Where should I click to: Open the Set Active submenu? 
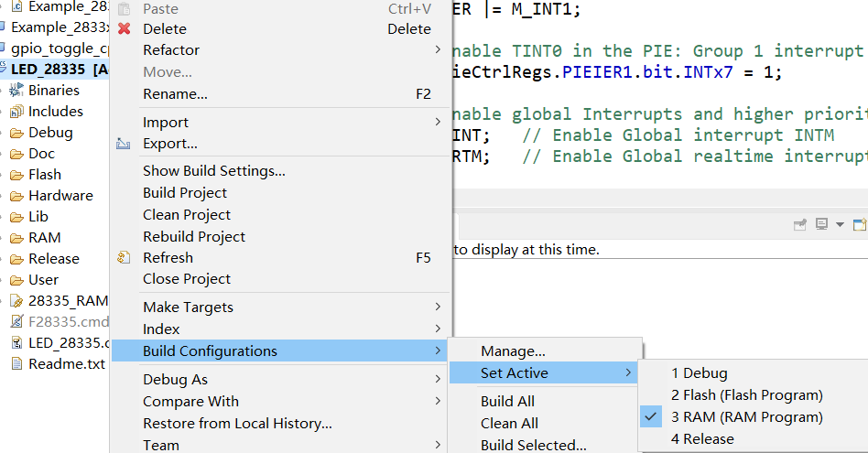tap(544, 372)
